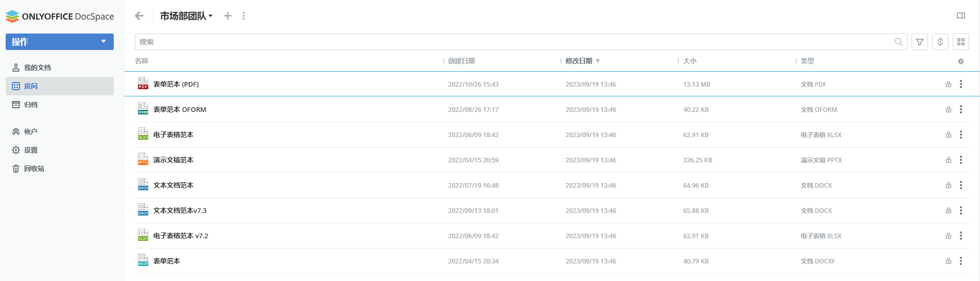Expand the 操作 actions dropdown

[60, 42]
